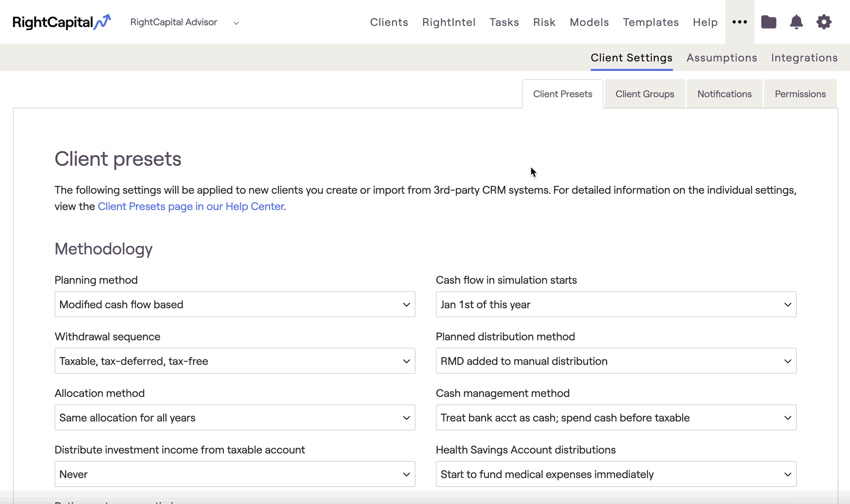Open the notifications bell icon
850x504 pixels.
coord(796,22)
